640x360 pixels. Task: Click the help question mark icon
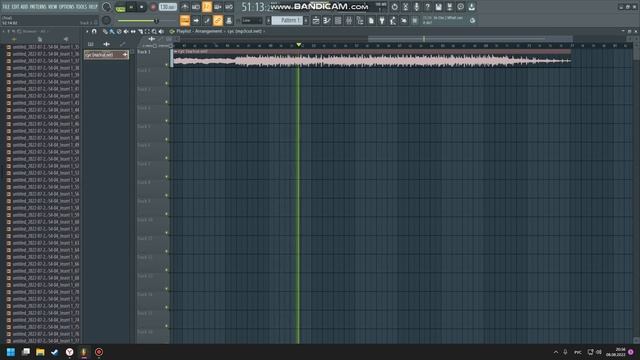(x=427, y=7)
